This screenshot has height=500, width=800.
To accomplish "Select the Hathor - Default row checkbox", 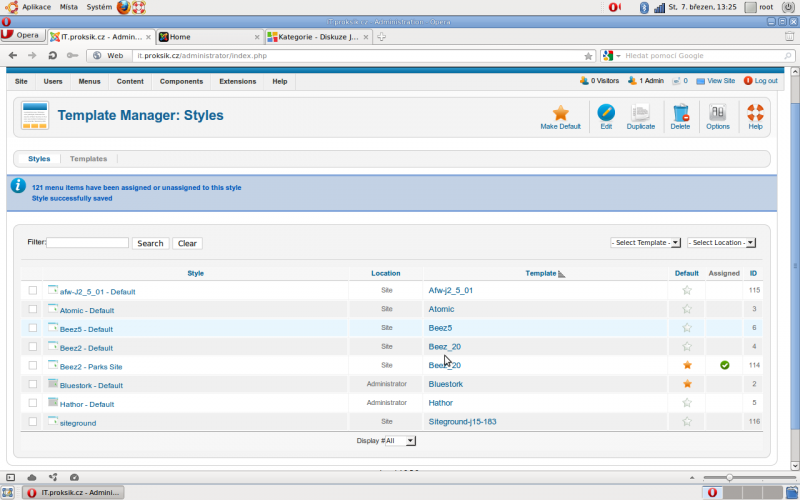I will 33,403.
